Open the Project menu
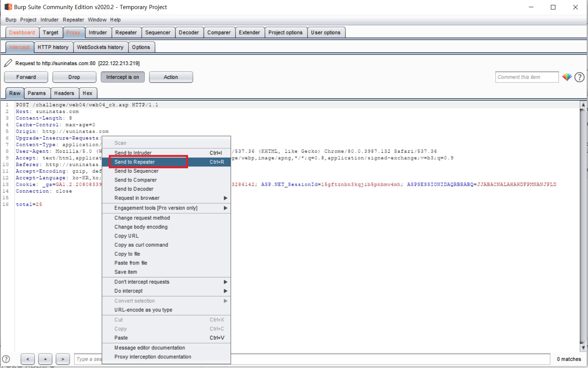The width and height of the screenshot is (588, 368). 28,20
